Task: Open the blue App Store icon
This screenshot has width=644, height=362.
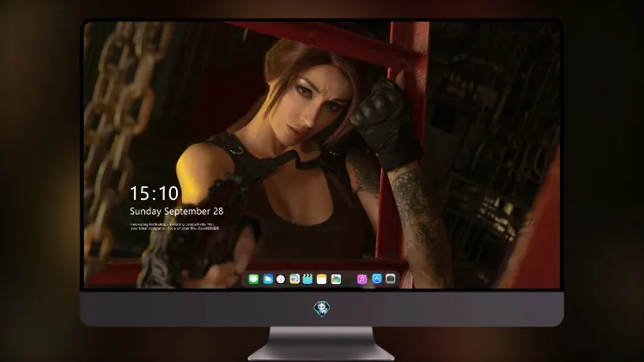Action: pos(377,279)
